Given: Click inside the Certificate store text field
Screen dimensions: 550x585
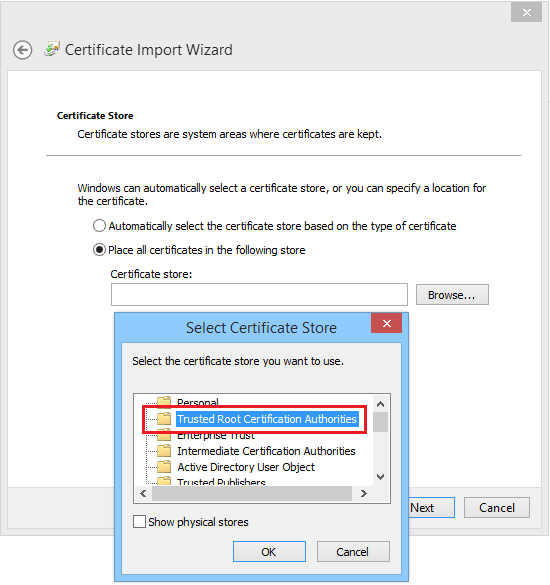Looking at the screenshot, I should coord(259,294).
